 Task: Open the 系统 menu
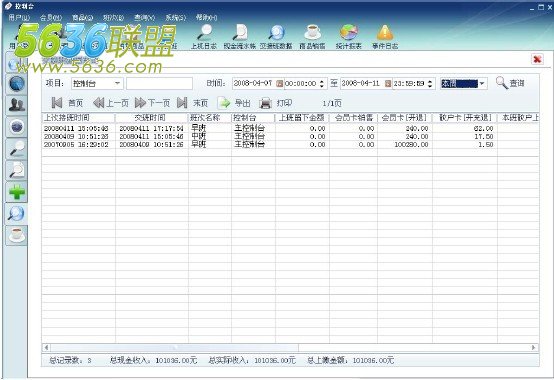coord(176,17)
